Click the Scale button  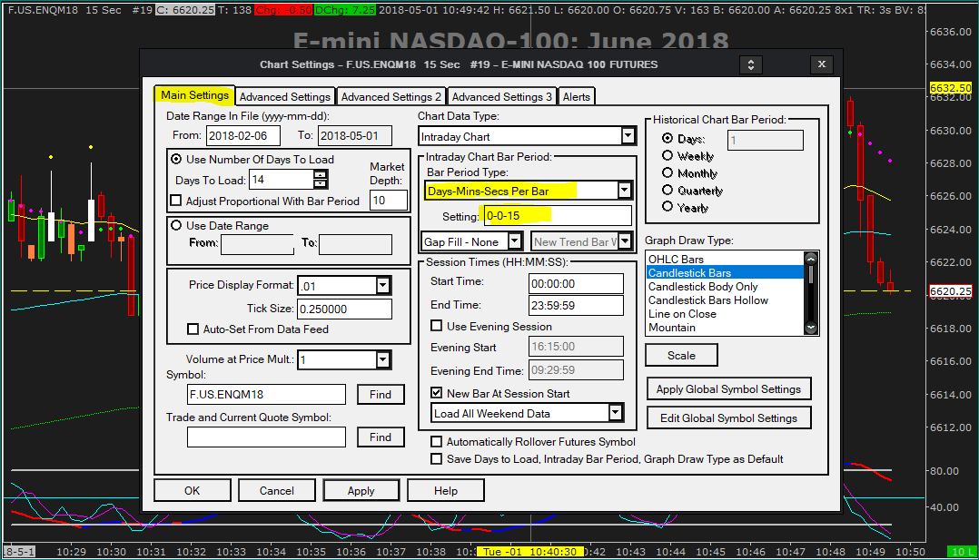(x=681, y=355)
